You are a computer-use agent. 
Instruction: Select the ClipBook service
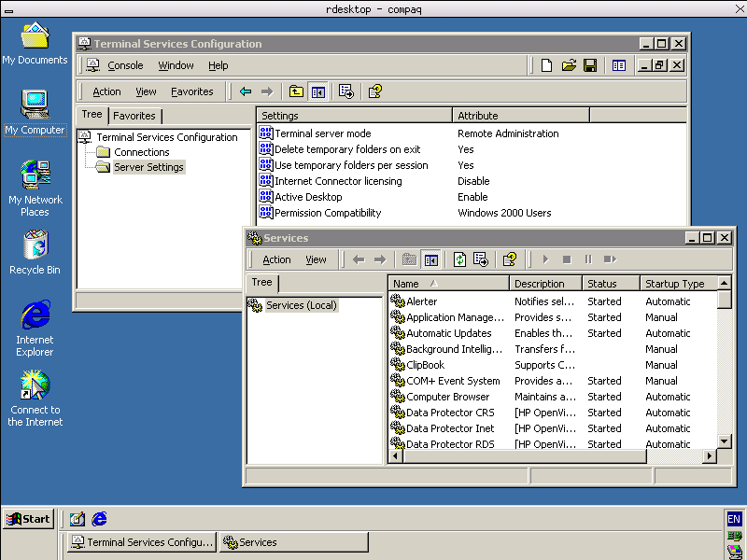pos(426,365)
